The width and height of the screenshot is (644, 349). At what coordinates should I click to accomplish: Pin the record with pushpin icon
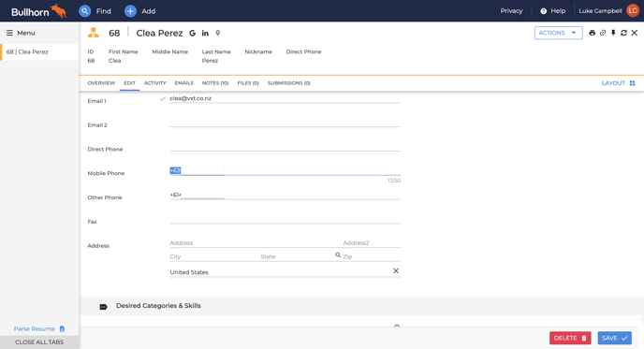[613, 33]
